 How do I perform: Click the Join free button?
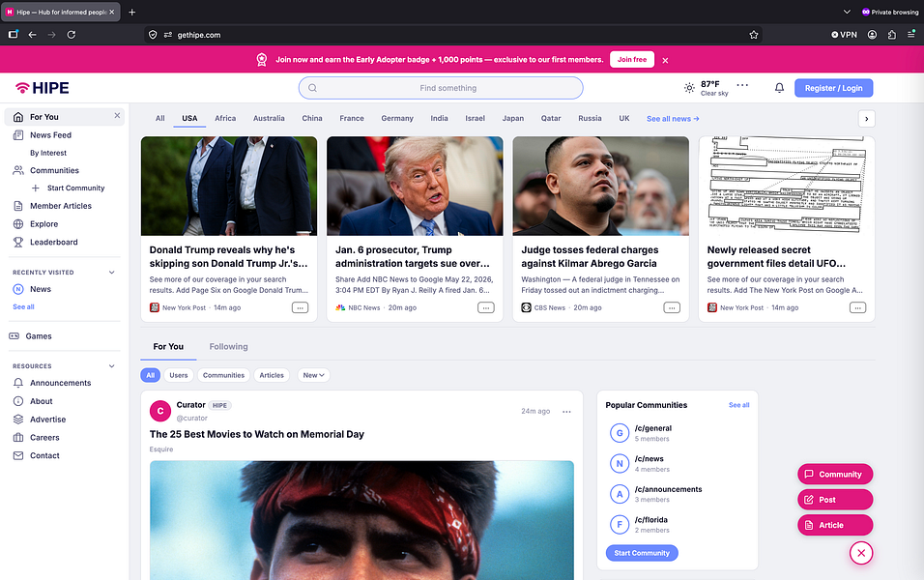tap(632, 60)
